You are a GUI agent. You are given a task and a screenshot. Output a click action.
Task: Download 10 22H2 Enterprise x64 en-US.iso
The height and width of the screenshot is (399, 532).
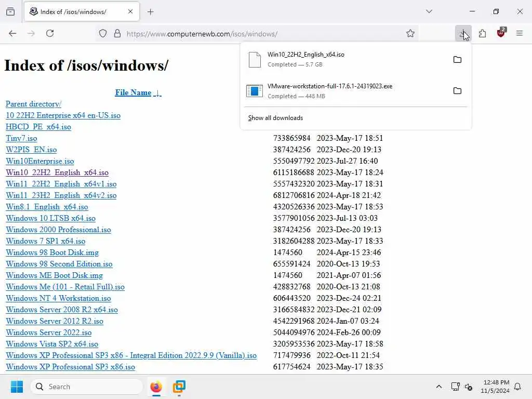[x=63, y=115]
